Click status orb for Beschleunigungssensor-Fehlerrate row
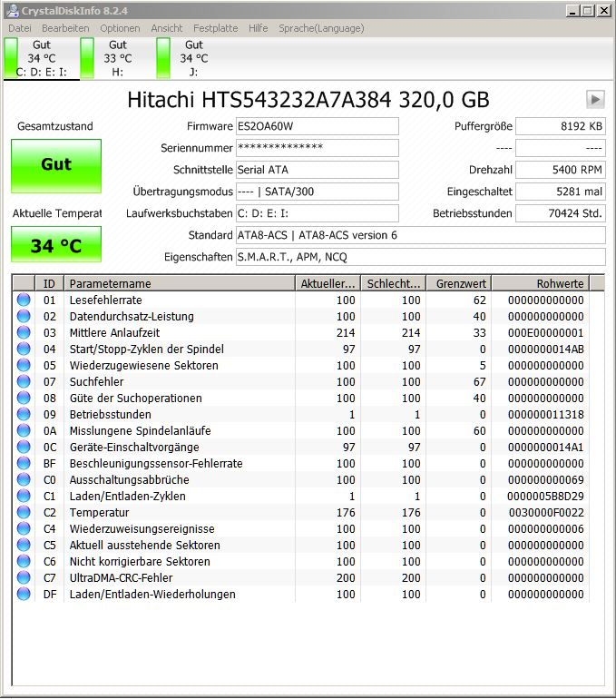Screen dimensions: 616x699 tap(24, 464)
